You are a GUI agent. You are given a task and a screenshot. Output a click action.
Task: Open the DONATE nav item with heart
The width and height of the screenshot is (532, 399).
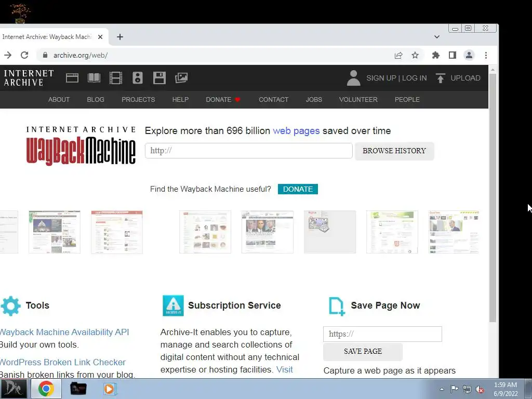click(223, 99)
